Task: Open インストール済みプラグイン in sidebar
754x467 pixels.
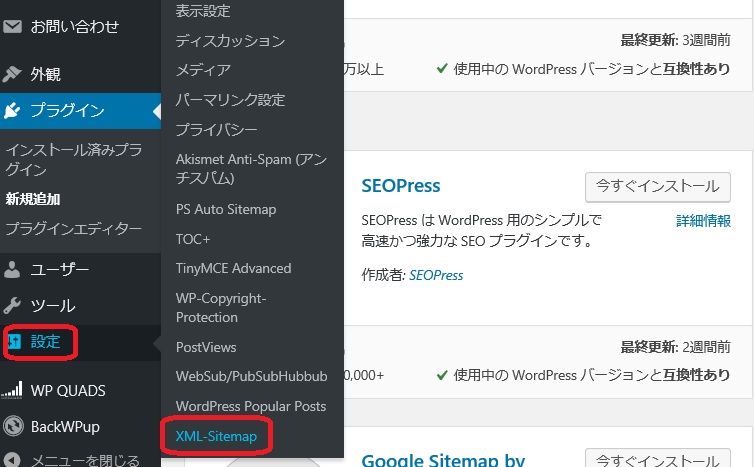Action: tap(73, 160)
